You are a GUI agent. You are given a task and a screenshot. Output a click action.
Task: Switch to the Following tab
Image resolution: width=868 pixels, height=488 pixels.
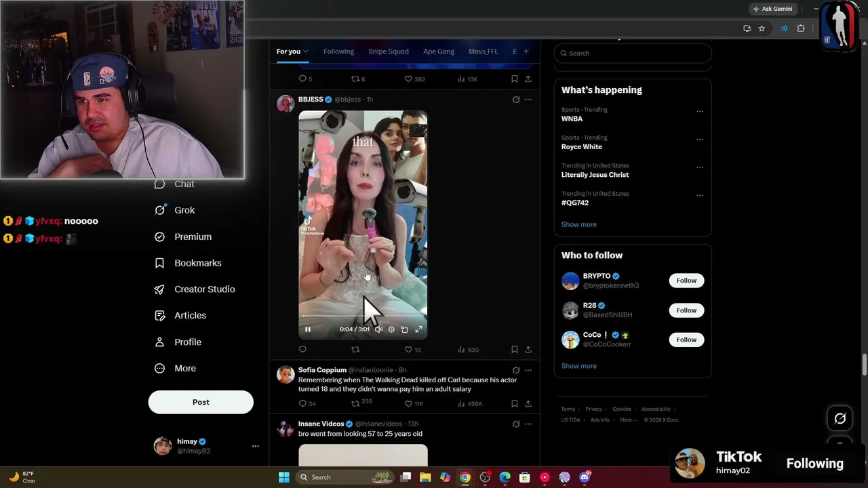pyautogui.click(x=338, y=52)
